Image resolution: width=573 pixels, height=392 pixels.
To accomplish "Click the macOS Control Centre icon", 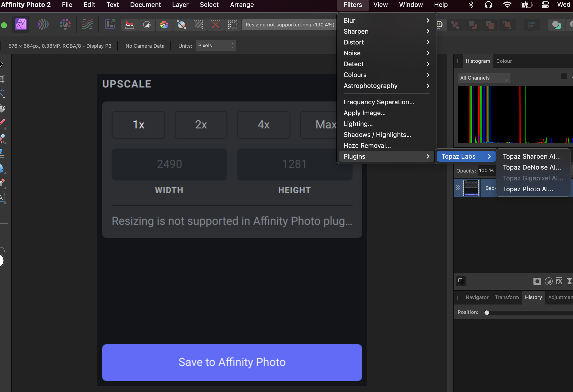I will (x=545, y=5).
